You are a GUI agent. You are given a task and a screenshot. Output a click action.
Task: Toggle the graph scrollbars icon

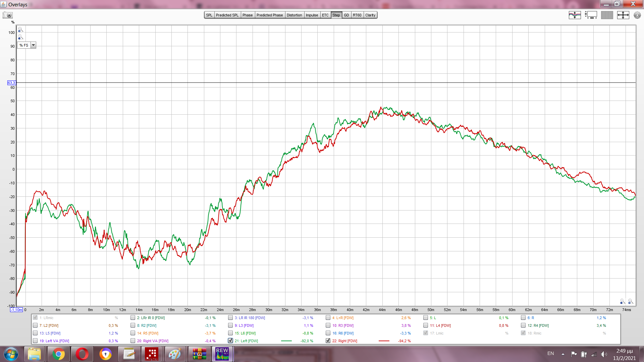coord(591,15)
